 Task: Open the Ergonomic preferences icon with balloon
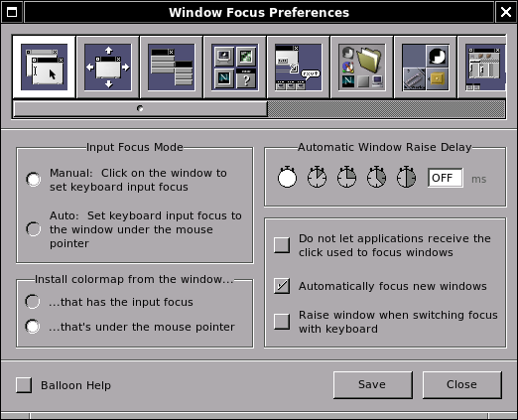299,68
